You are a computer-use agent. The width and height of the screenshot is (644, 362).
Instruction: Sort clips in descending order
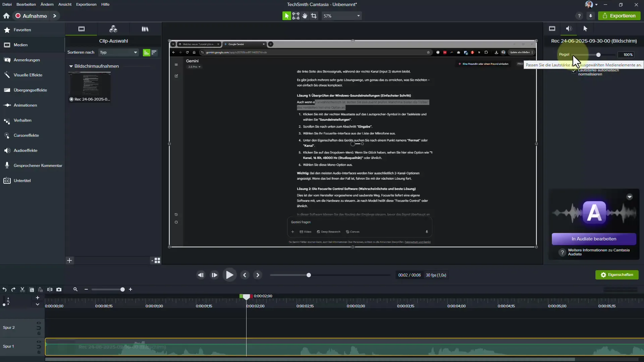[x=154, y=53]
